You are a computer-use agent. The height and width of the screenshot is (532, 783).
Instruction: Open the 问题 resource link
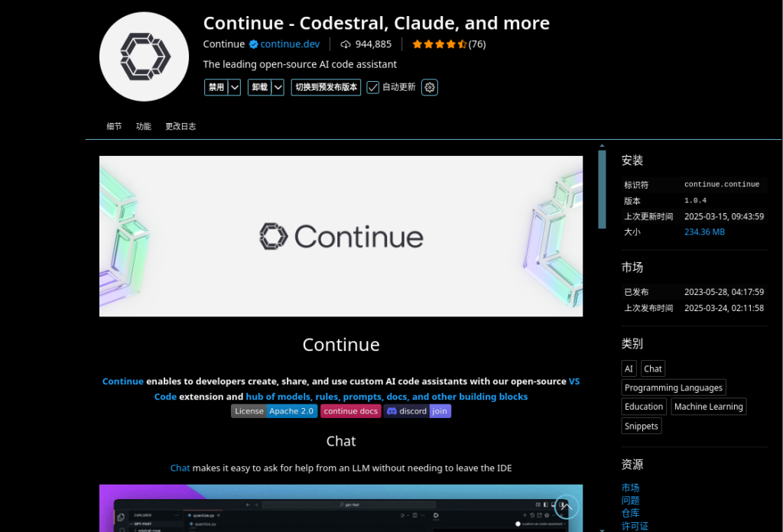click(630, 501)
